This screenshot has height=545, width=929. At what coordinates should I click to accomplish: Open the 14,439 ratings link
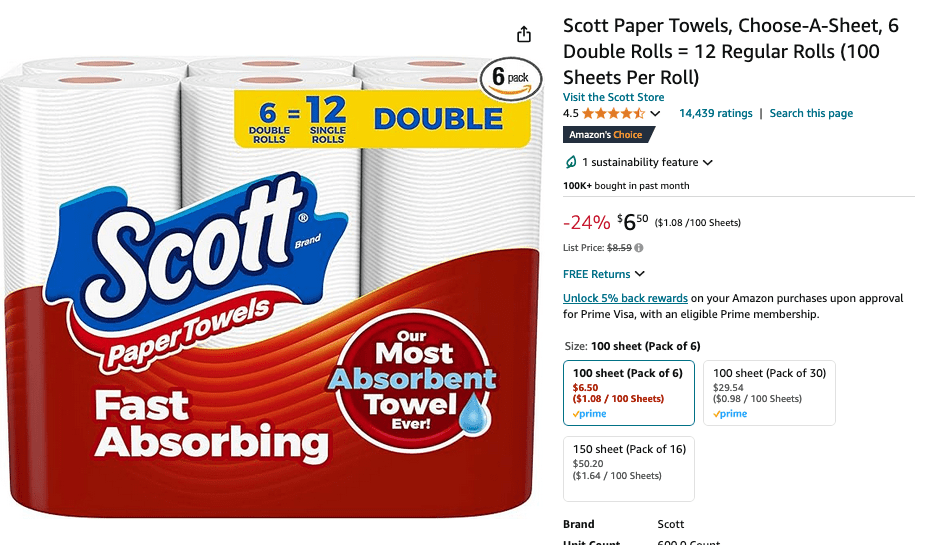[x=716, y=113]
